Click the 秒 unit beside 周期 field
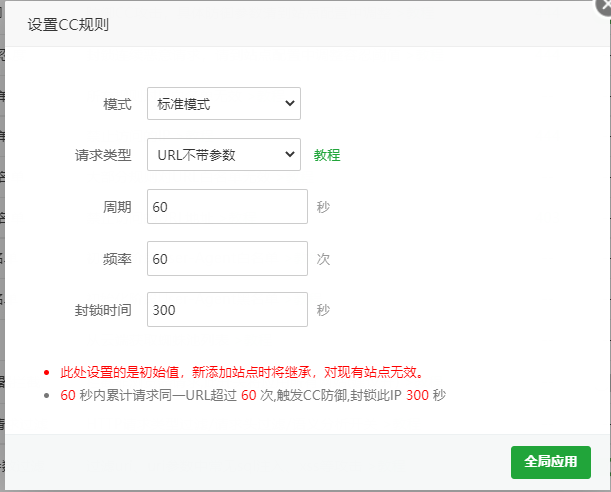The width and height of the screenshot is (611, 492). pyautogui.click(x=323, y=207)
